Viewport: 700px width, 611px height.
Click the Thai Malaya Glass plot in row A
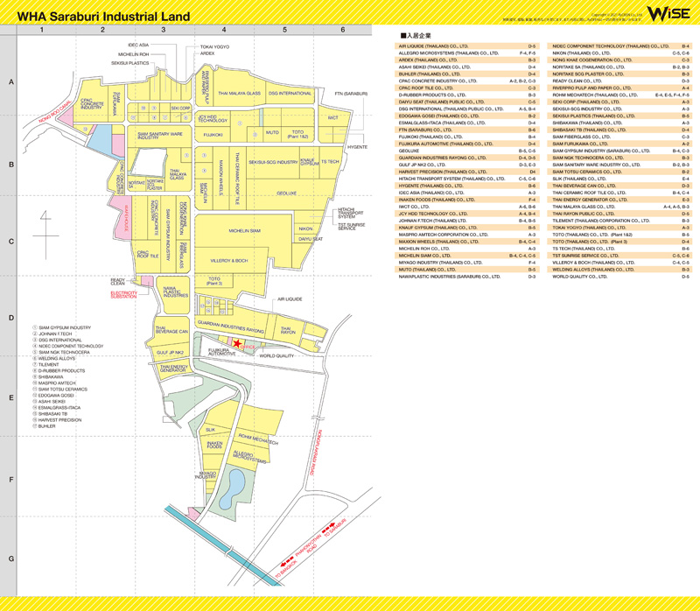[239, 93]
